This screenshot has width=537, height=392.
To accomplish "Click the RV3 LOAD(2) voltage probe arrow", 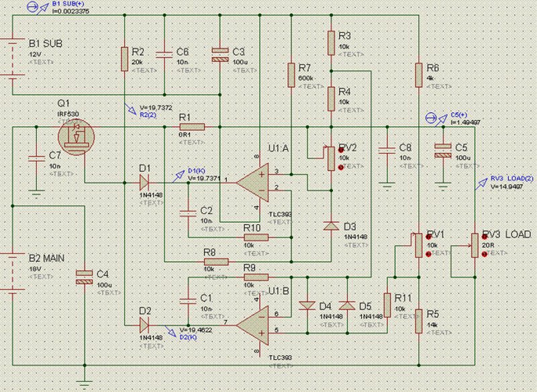I will pos(481,184).
